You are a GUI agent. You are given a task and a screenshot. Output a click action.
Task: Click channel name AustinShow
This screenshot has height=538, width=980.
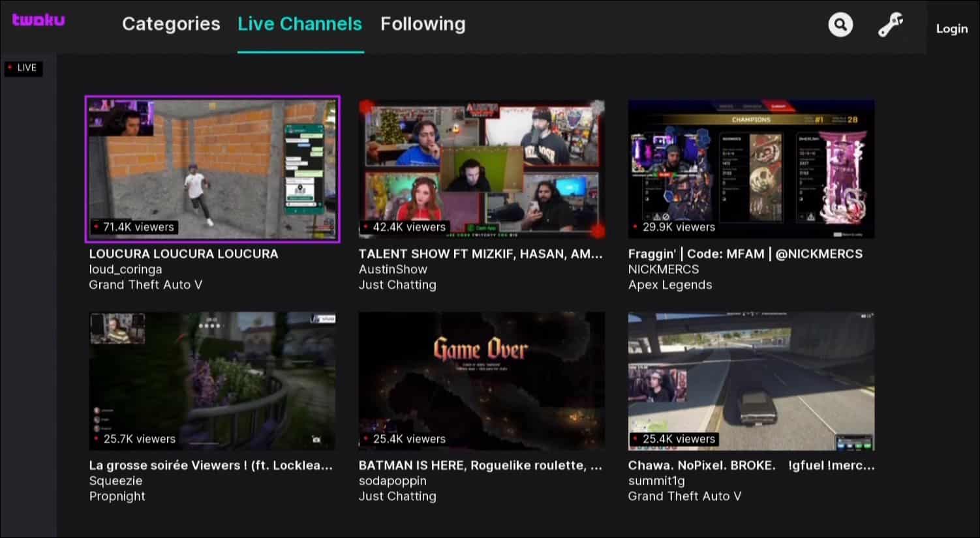tap(393, 269)
